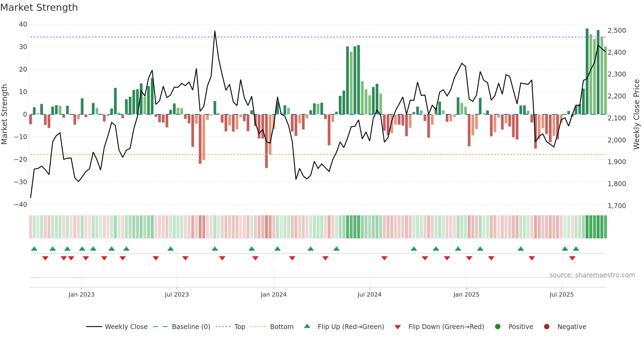Screen dimensions: 644x362
Task: Click the Jan 2023 x-axis label
Action: click(x=82, y=294)
